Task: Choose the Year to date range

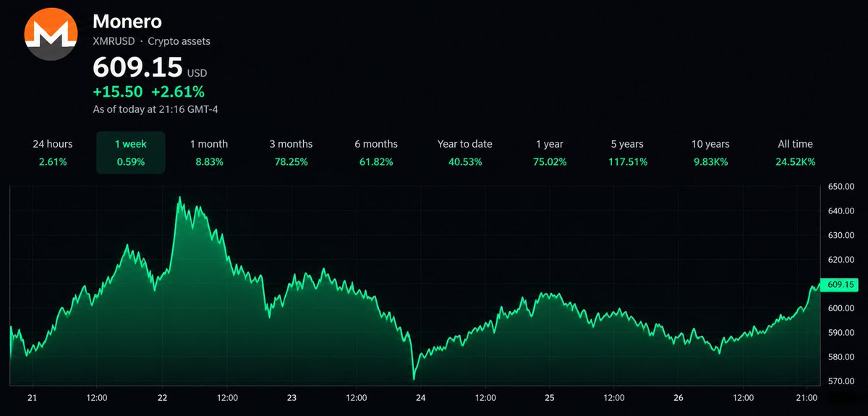Action: [464, 153]
